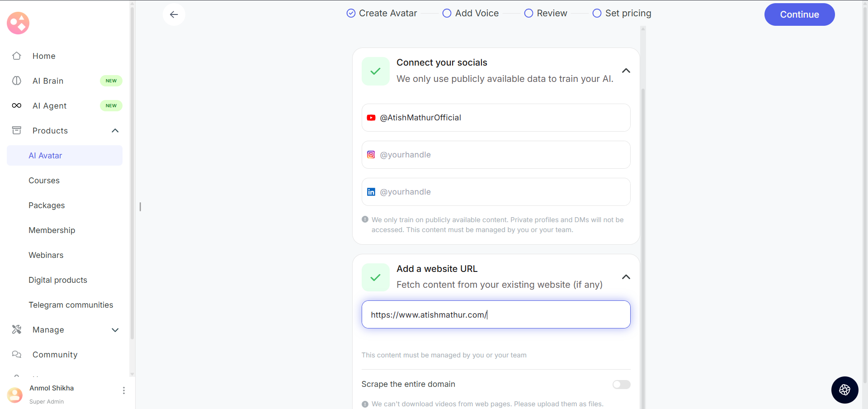Open Courses in the sidebar

44,181
